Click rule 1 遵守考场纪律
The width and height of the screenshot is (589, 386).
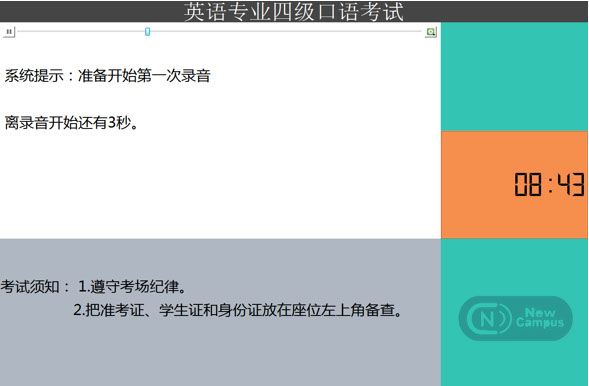click(x=132, y=287)
